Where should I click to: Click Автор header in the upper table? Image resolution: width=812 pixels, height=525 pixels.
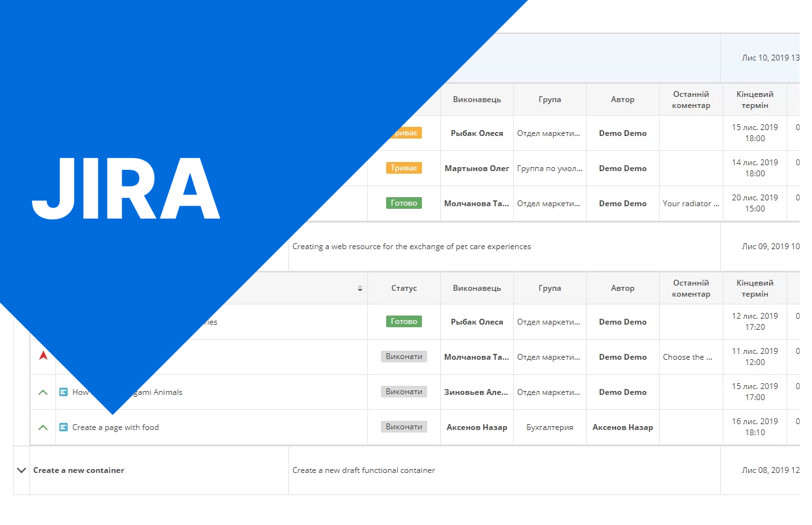(x=623, y=100)
